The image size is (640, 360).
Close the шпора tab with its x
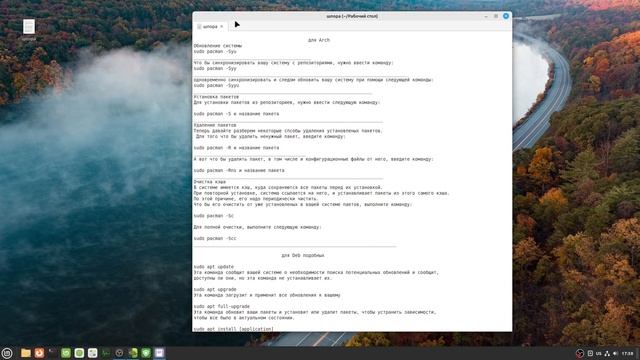click(x=222, y=27)
